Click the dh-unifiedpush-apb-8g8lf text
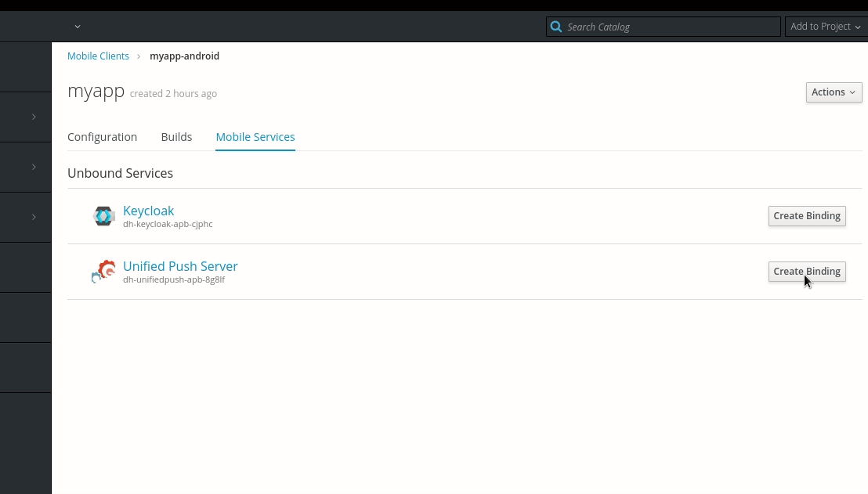This screenshot has height=494, width=868. click(174, 279)
